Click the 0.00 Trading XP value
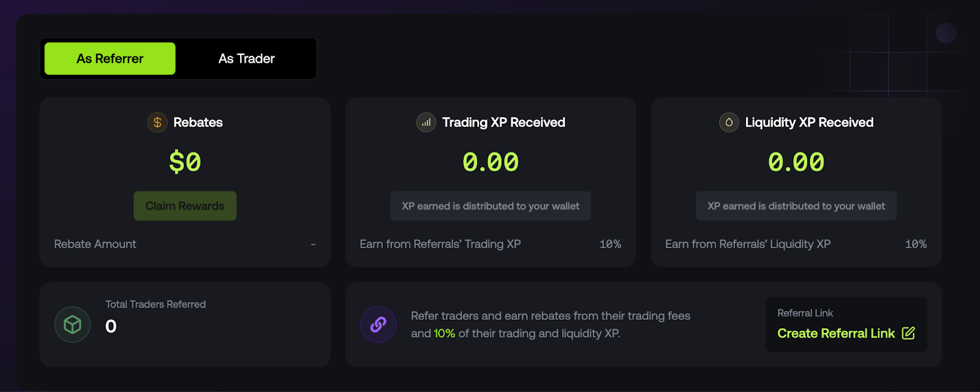Image resolution: width=980 pixels, height=392 pixels. coord(491,161)
